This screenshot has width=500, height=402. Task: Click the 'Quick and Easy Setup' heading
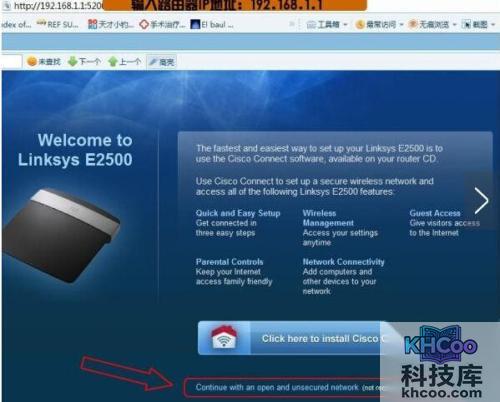click(238, 213)
